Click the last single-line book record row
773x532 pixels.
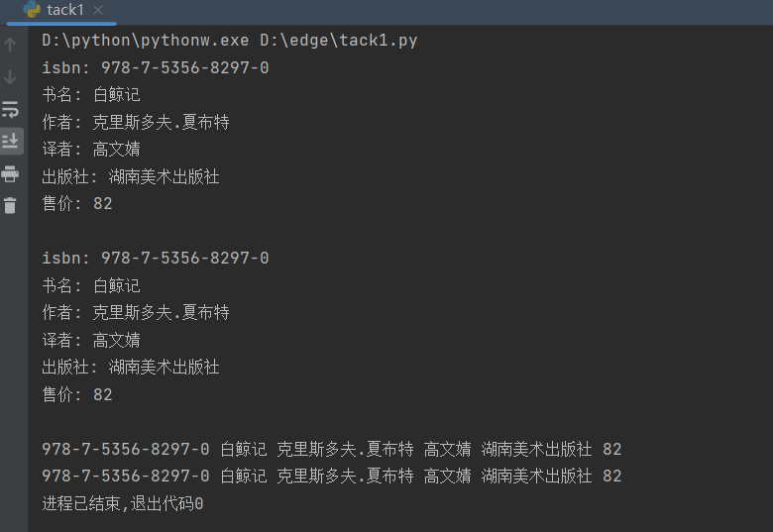point(332,476)
